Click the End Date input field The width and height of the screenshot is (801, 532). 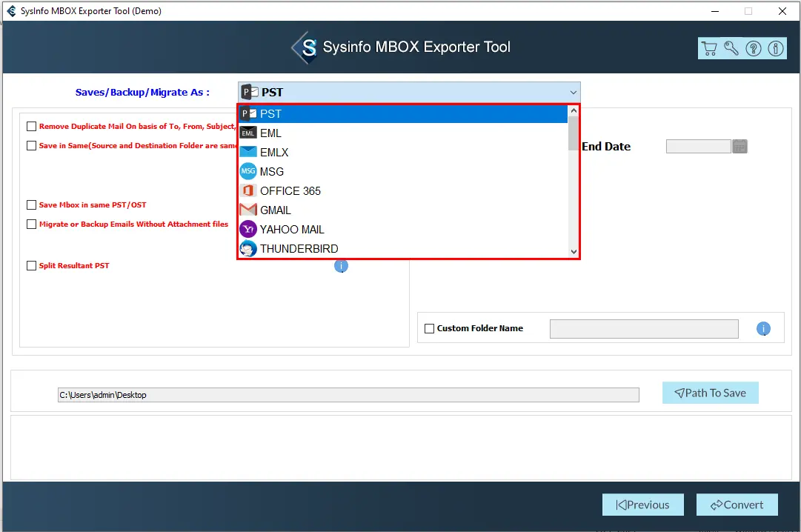point(698,147)
